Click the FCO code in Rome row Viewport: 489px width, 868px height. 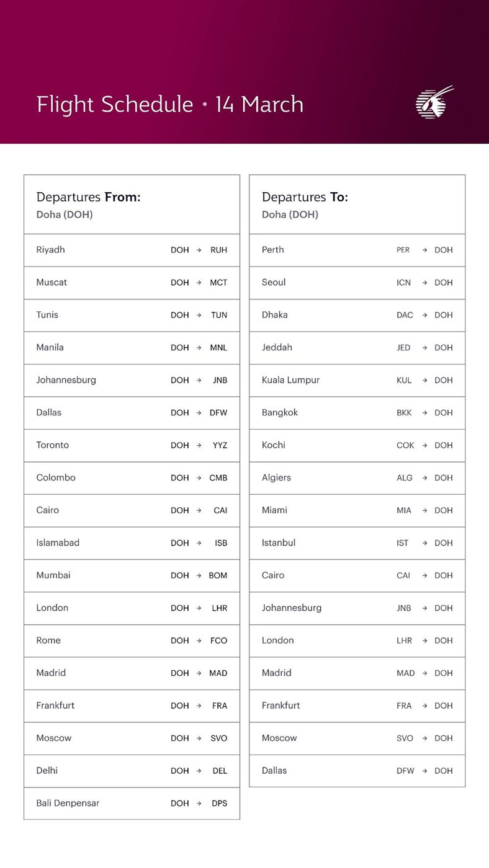point(218,640)
